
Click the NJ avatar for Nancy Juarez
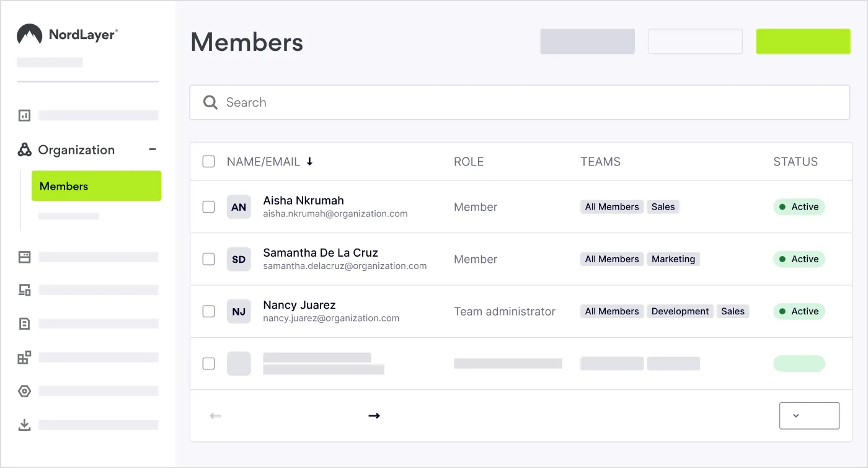tap(239, 311)
